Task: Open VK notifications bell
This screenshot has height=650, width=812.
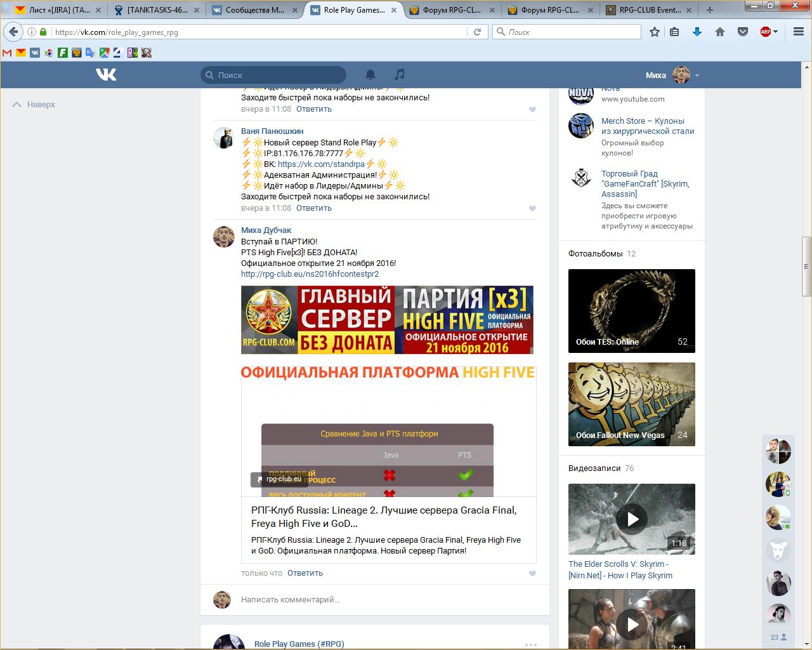Action: point(370,75)
